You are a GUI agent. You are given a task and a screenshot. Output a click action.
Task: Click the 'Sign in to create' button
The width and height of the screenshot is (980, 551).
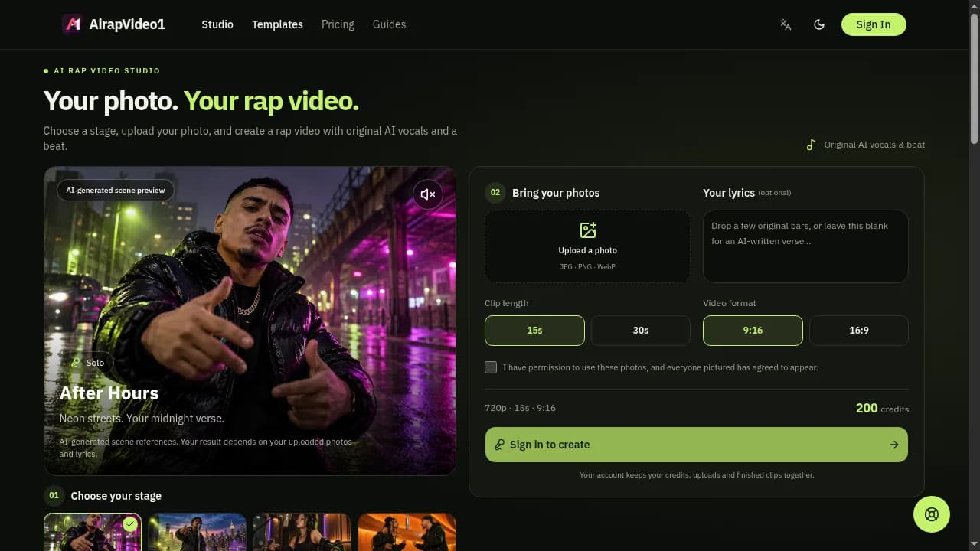697,445
